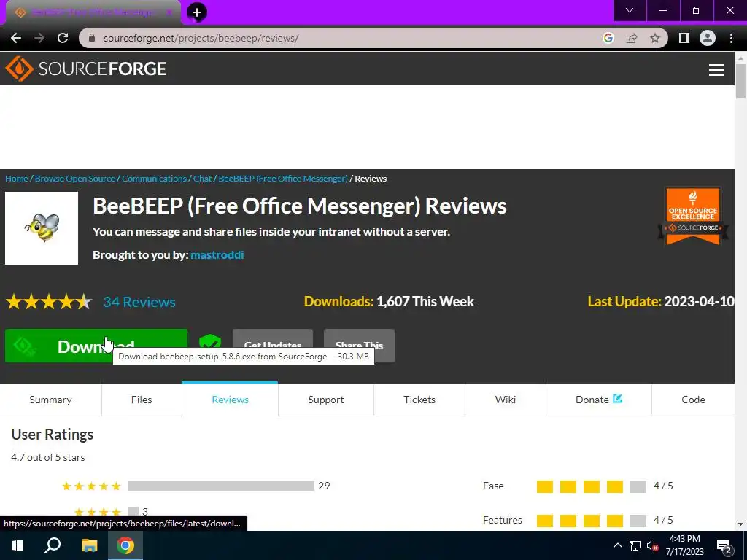Screen dimensions: 747x560
Task: Share this page via address bar icon
Action: pyautogui.click(x=632, y=38)
